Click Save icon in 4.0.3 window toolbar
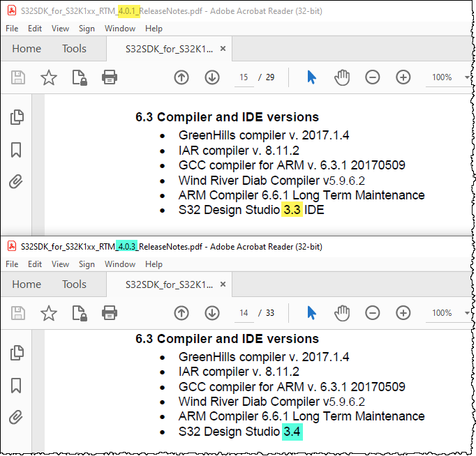 (18, 313)
